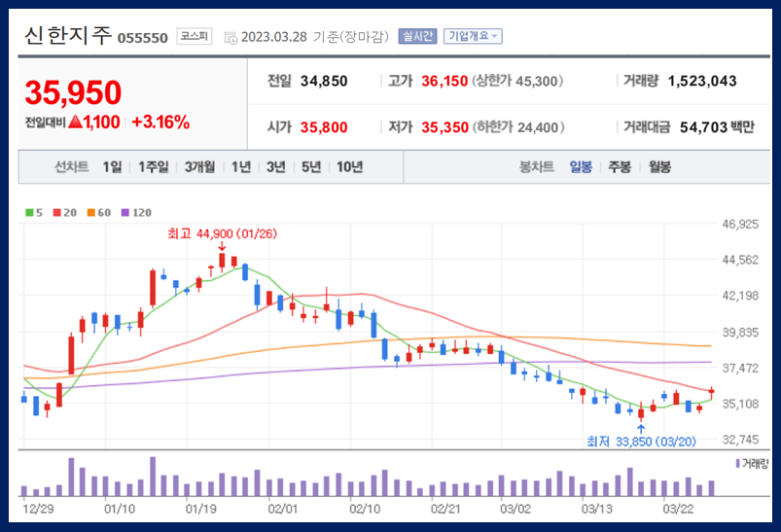This screenshot has width=781, height=532.
Task: Click the 32,745 price axis label
Action: coord(740,440)
